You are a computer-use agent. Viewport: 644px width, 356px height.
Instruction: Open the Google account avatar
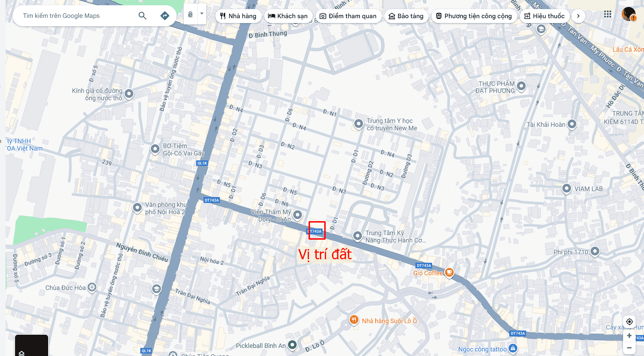pyautogui.click(x=629, y=14)
